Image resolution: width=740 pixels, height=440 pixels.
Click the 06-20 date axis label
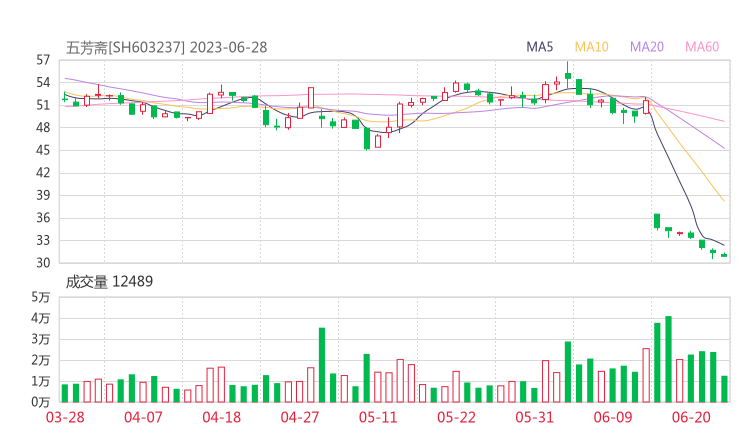(x=691, y=417)
